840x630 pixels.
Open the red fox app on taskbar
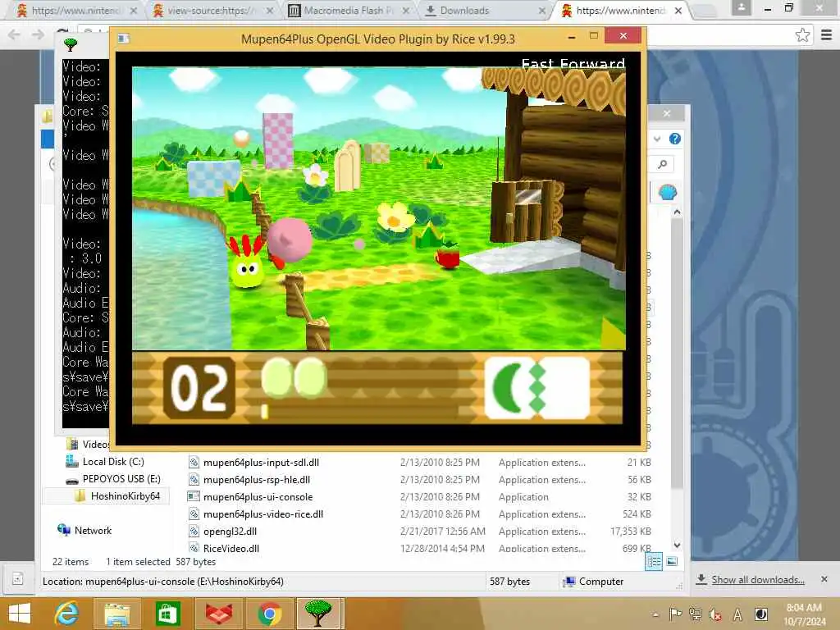click(x=218, y=614)
